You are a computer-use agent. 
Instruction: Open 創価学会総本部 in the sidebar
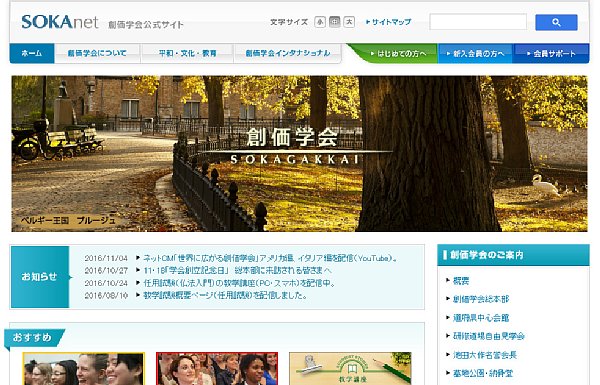tap(481, 299)
